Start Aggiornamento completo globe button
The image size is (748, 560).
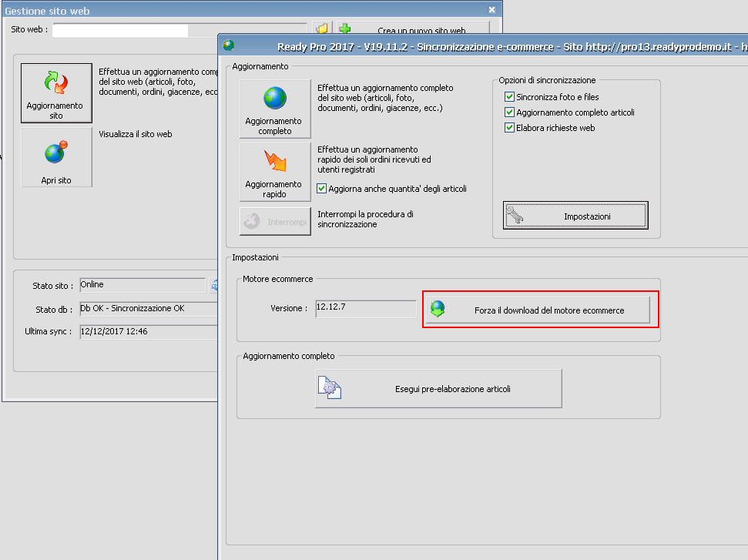275,109
